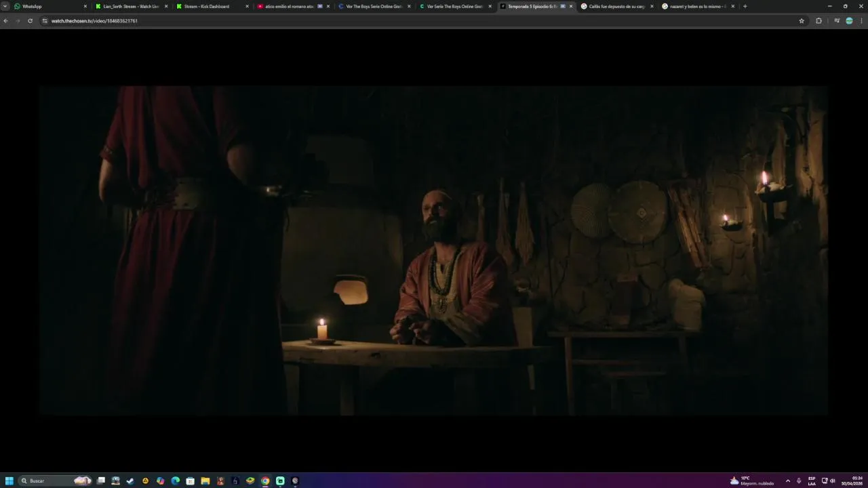
Task: Go forward in browser history
Action: point(18,21)
